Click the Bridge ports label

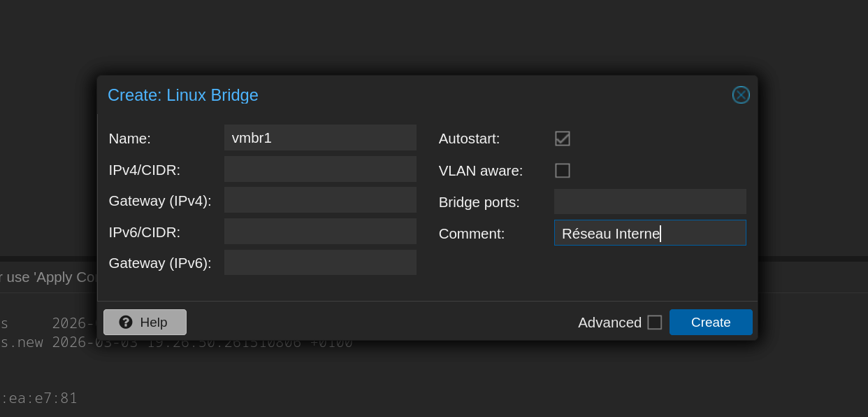[x=479, y=202]
